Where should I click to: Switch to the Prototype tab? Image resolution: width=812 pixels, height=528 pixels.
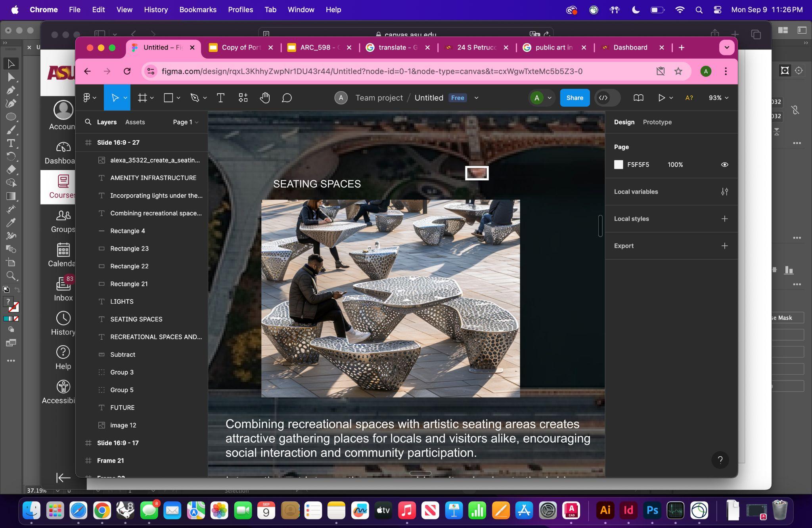point(657,122)
